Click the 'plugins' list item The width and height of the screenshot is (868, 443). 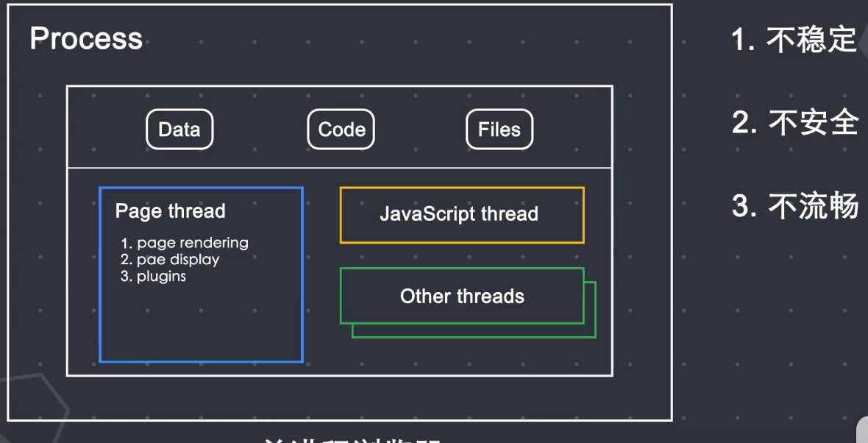coord(160,277)
